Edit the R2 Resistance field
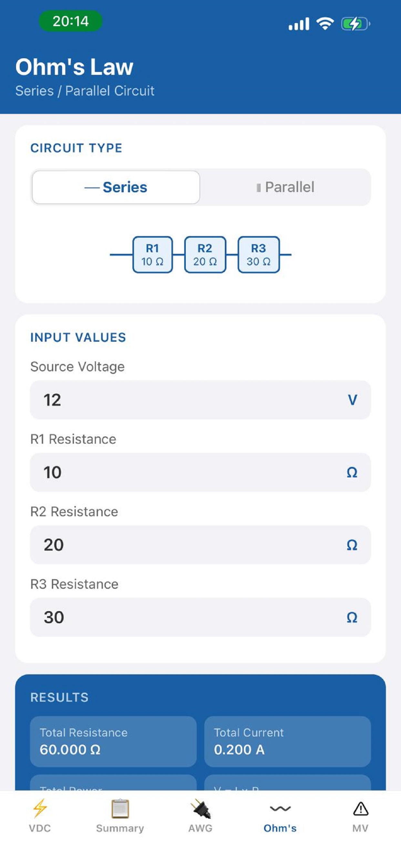Image resolution: width=401 pixels, height=868 pixels. coord(200,545)
